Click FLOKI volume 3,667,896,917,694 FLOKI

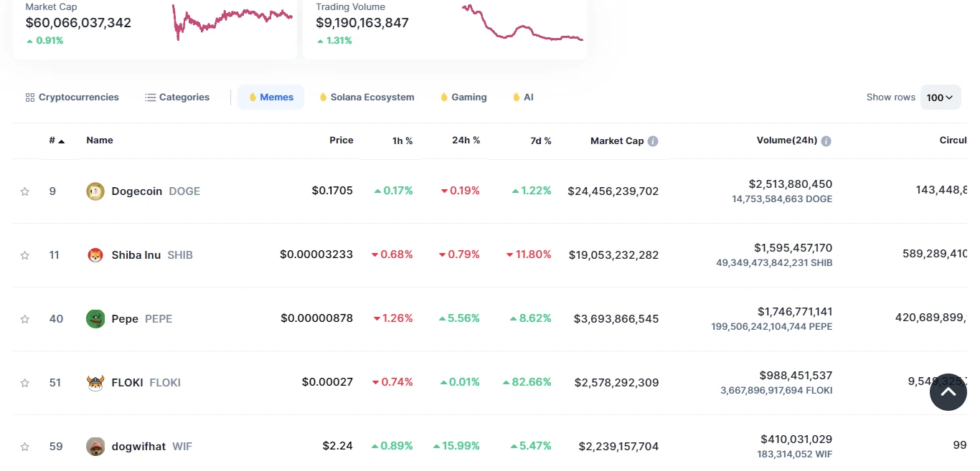point(777,391)
